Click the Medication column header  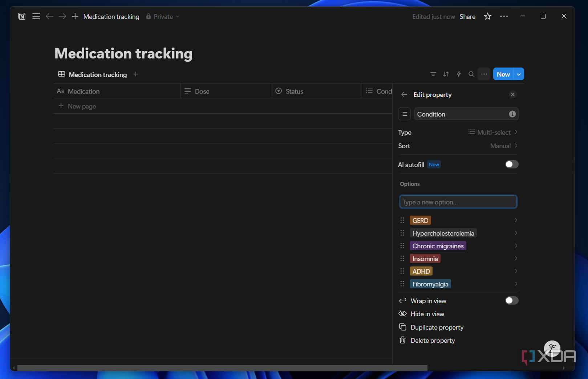pyautogui.click(x=117, y=91)
